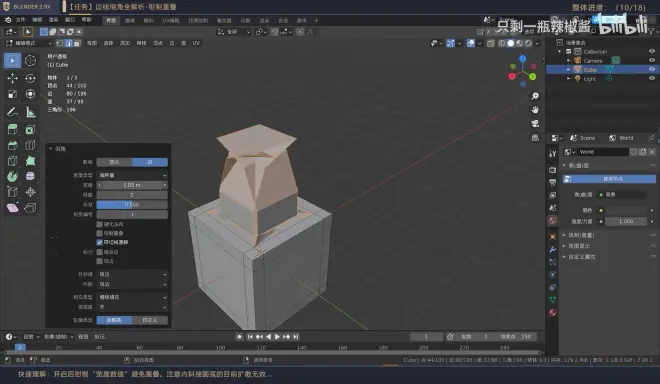Open the Edit (编辑) top menu
Viewport: 660px width, 384px height.
point(37,20)
